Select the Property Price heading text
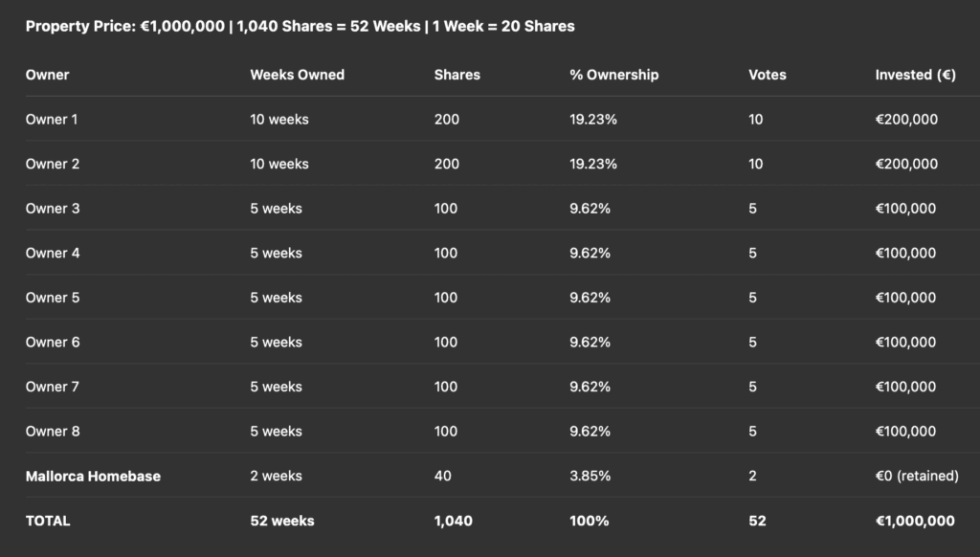The width and height of the screenshot is (980, 557). (x=300, y=26)
